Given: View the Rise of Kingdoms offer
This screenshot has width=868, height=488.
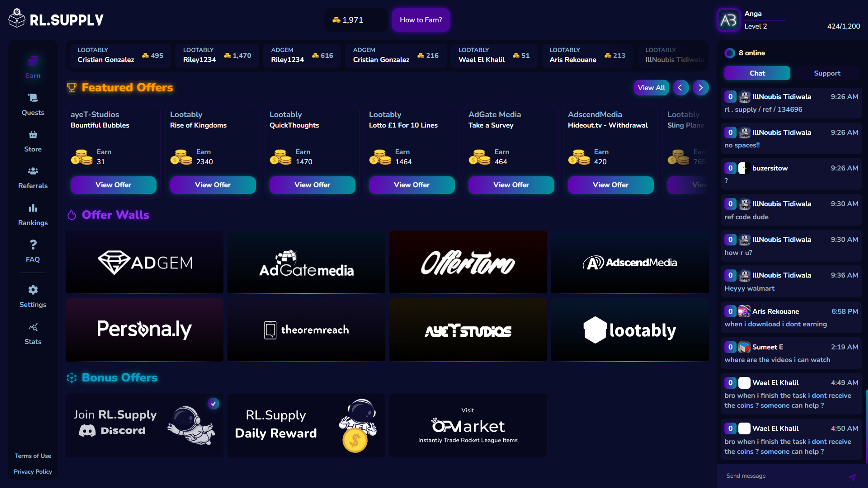Looking at the screenshot, I should tap(213, 185).
